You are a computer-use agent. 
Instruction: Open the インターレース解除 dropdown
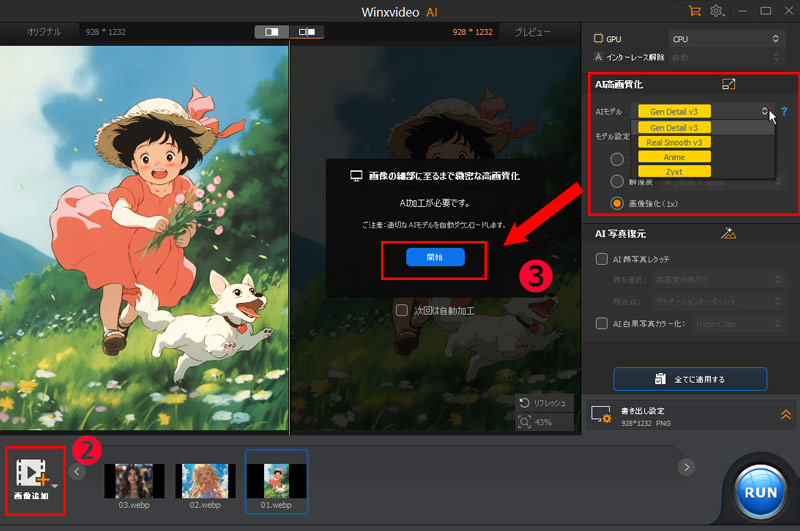(725, 57)
